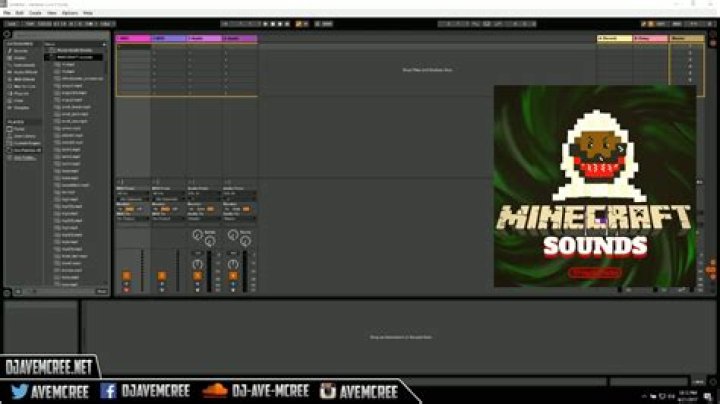Viewport: 720px width, 404px height.
Task: Select Plug-ins category
Action: [21, 94]
